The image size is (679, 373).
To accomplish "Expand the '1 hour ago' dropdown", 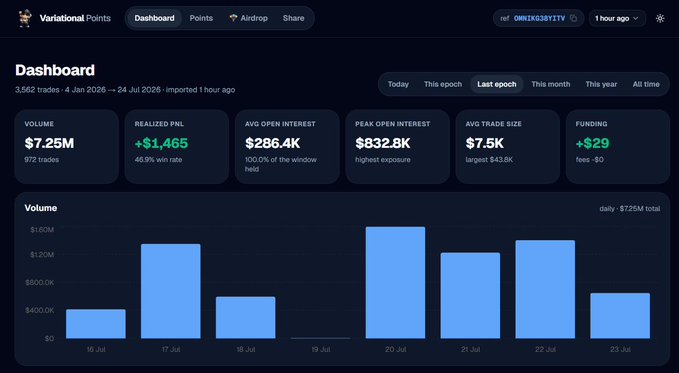I will pos(617,18).
